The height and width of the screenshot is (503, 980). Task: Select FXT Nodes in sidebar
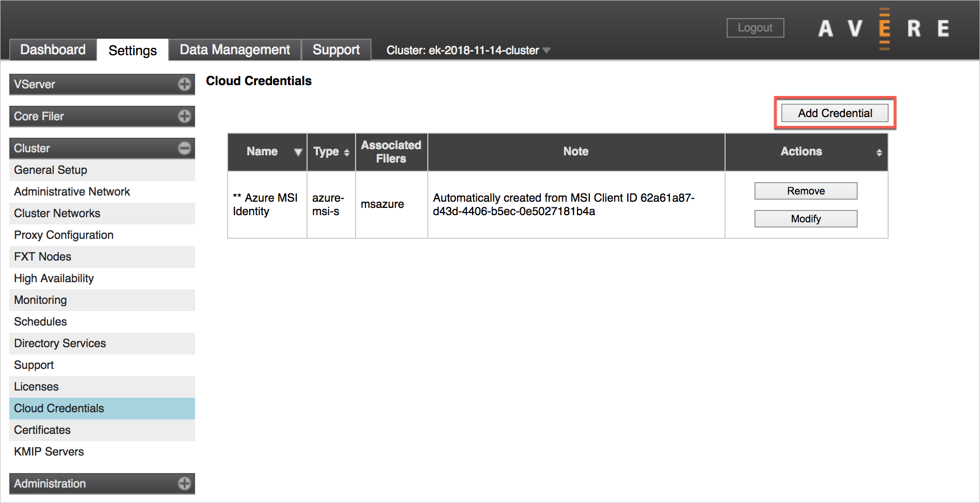102,257
